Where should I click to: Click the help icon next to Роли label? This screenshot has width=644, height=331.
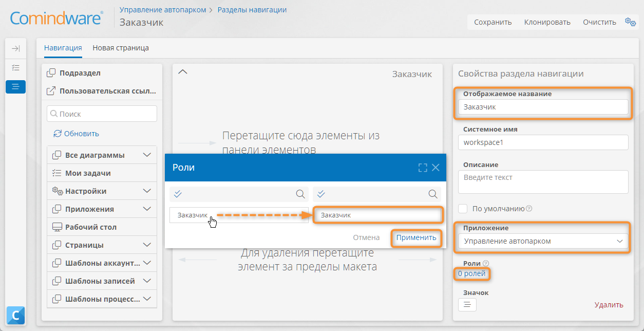(x=486, y=264)
